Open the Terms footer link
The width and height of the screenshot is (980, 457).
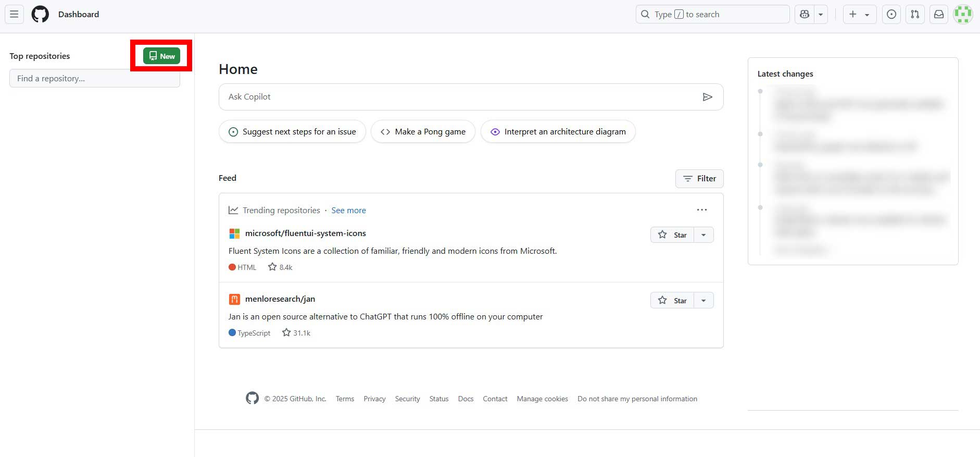[345, 399]
